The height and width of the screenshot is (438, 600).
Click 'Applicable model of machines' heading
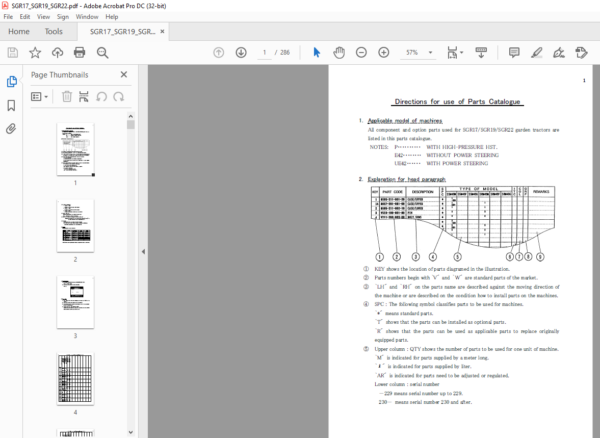click(405, 120)
